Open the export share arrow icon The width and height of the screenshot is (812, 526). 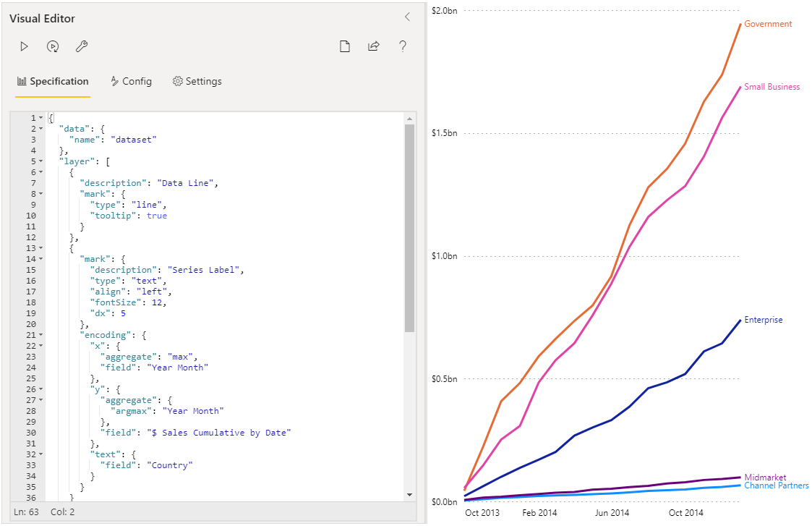point(373,46)
